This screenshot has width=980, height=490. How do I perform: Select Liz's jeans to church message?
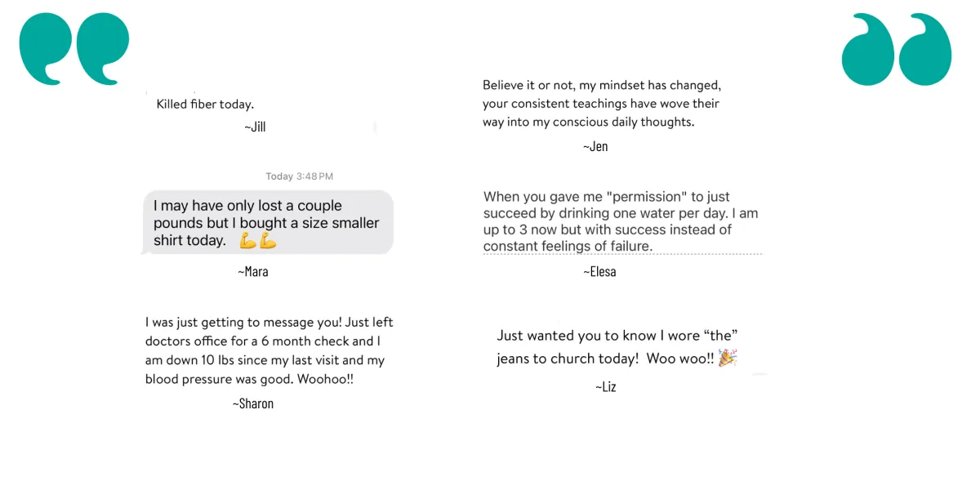(617, 347)
